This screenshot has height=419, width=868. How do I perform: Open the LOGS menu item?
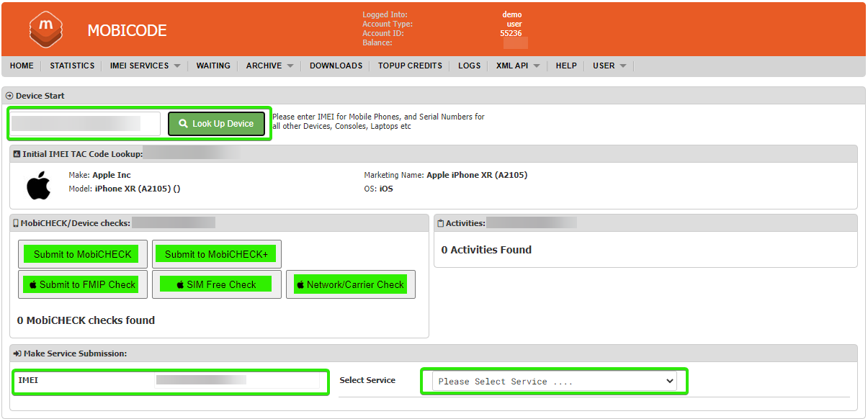pyautogui.click(x=469, y=66)
